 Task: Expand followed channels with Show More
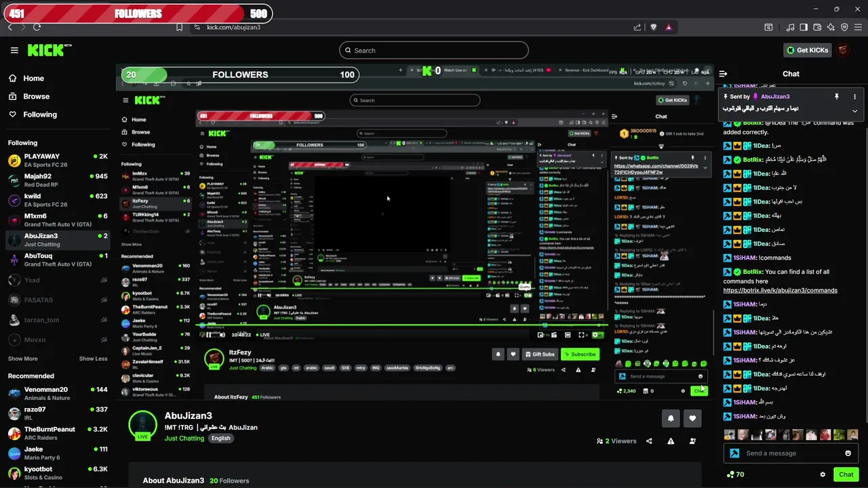pyautogui.click(x=23, y=359)
